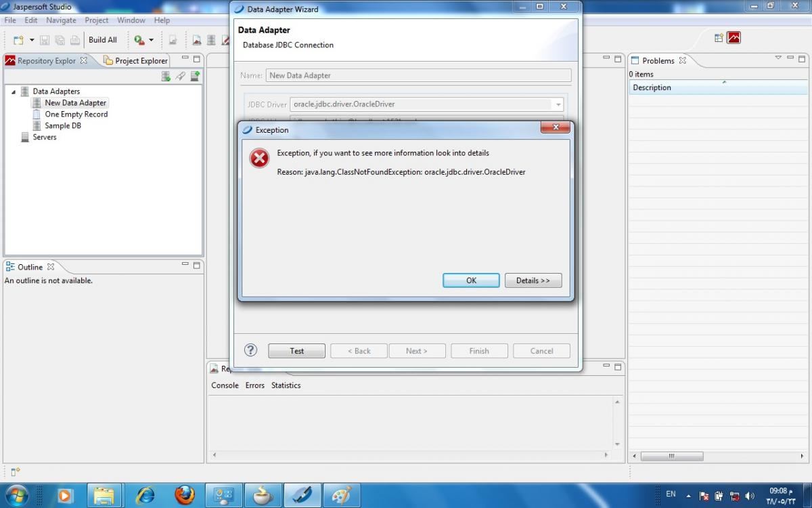Viewport: 812px width, 508px height.
Task: Select Sample DB in the repository tree
Action: pyautogui.click(x=62, y=126)
